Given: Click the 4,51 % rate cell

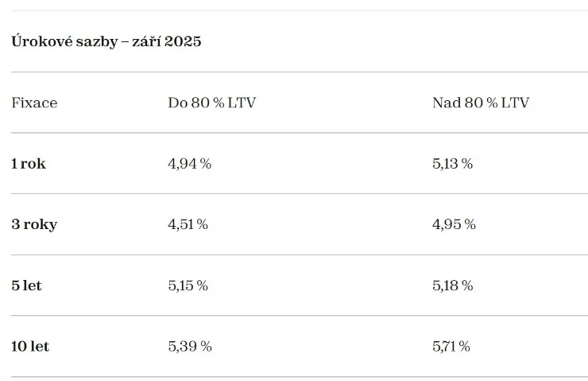Looking at the screenshot, I should tap(188, 224).
